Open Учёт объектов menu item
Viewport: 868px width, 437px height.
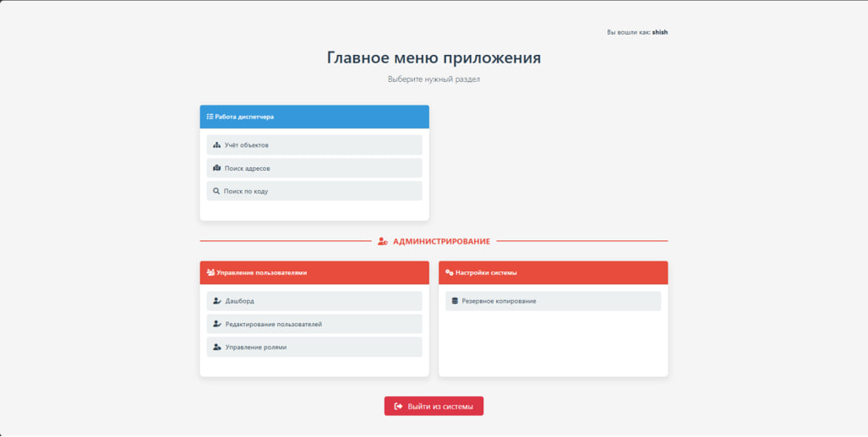click(x=314, y=145)
